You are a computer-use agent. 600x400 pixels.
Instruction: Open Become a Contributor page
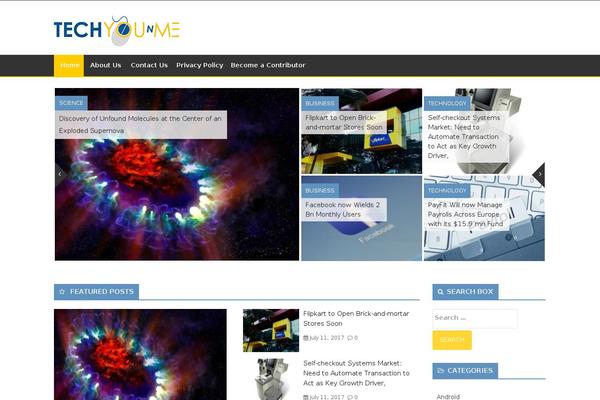[x=268, y=65]
